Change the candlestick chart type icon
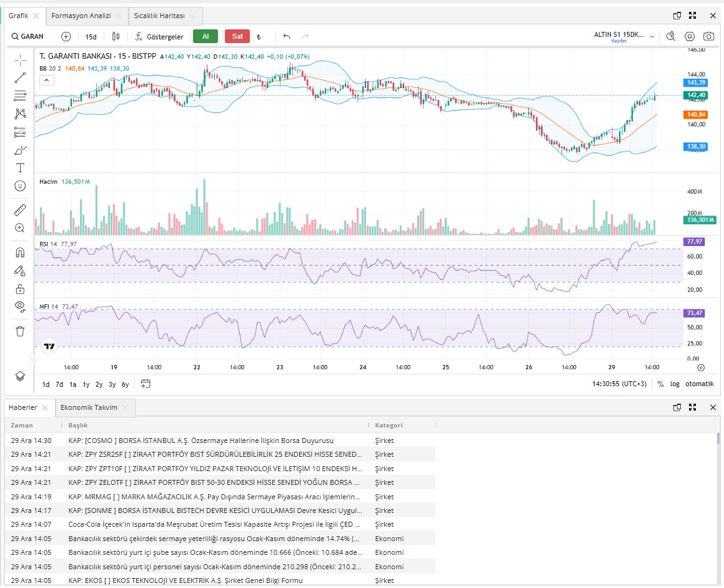The height and width of the screenshot is (588, 724). pos(116,36)
